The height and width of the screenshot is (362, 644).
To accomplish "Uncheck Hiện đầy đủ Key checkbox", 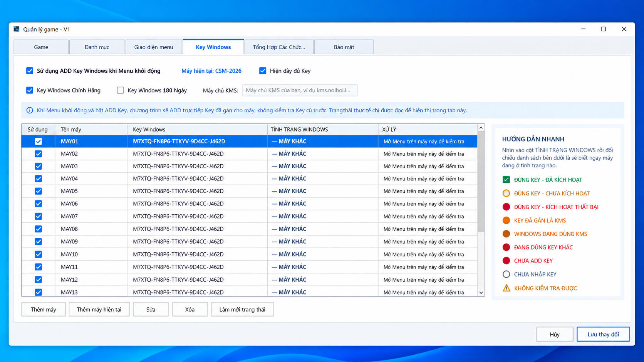I will [x=263, y=71].
